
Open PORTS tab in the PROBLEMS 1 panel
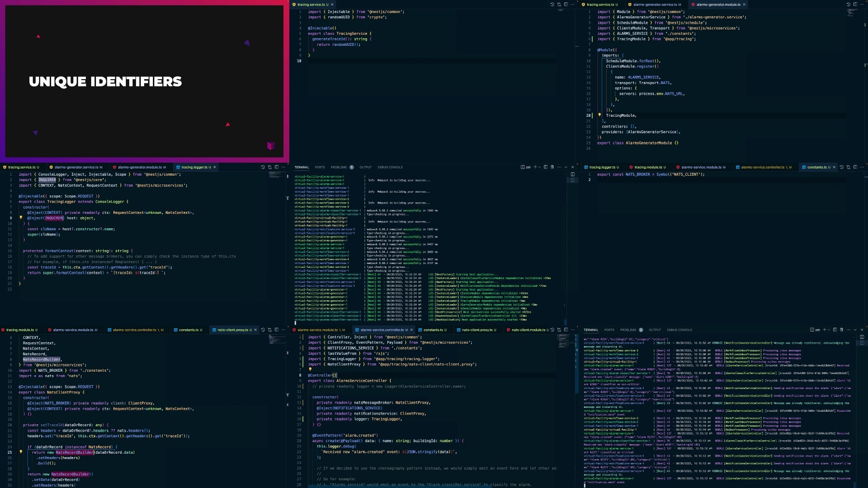[320, 167]
